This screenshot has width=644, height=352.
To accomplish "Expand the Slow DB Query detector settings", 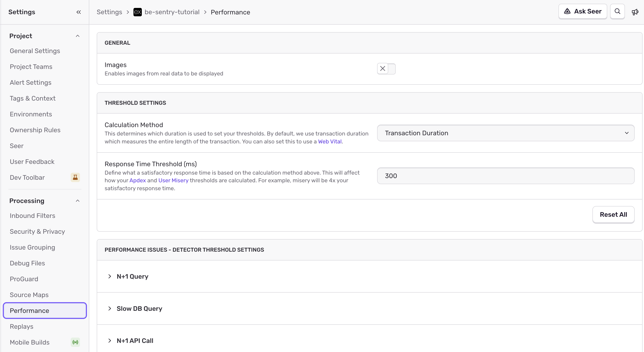I will (x=110, y=308).
